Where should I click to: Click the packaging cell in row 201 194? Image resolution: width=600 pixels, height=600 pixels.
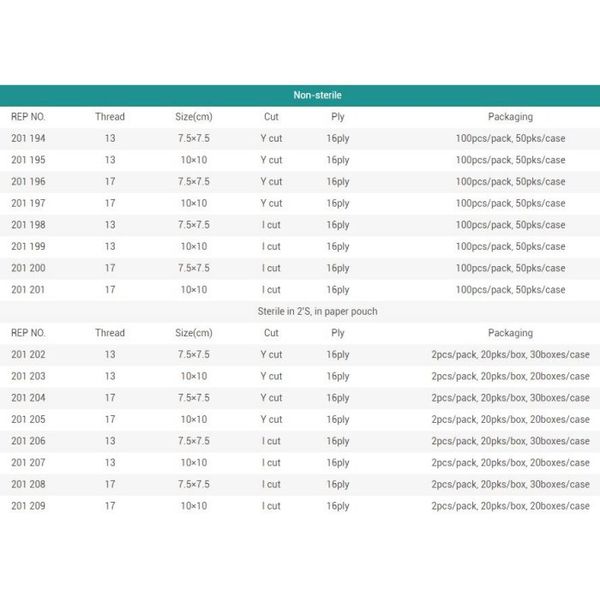click(510, 138)
